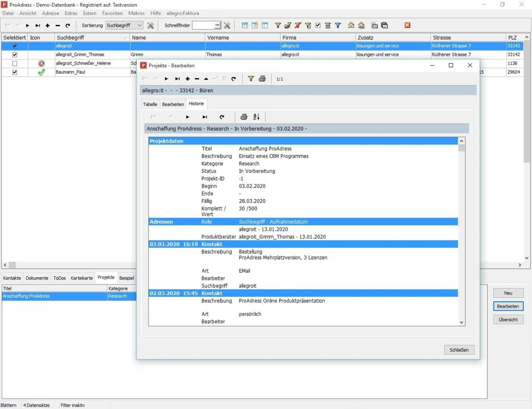Image resolution: width=532 pixels, height=409 pixels.
Task: Click the funnel filter icon in Projekte dialog
Action: point(251,79)
